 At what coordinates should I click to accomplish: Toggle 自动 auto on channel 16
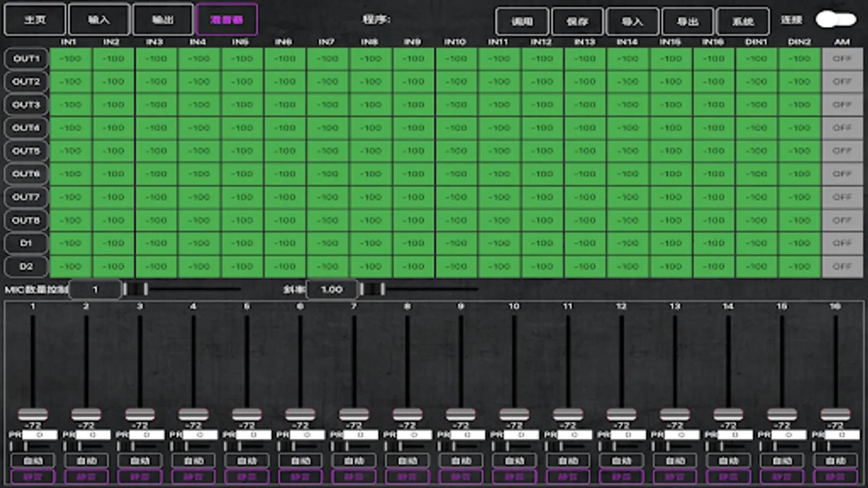(835, 461)
